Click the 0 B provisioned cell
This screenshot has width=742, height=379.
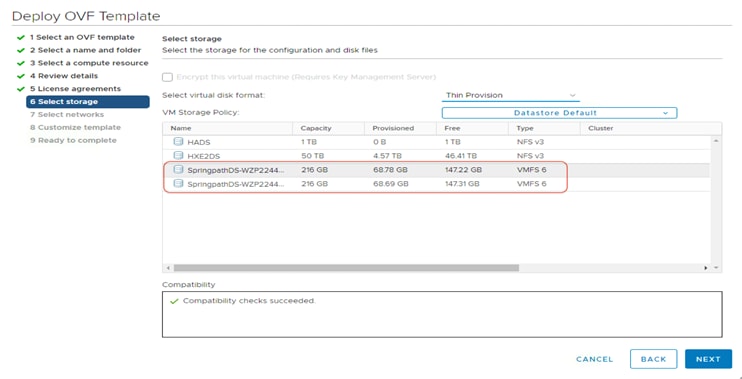tap(380, 142)
